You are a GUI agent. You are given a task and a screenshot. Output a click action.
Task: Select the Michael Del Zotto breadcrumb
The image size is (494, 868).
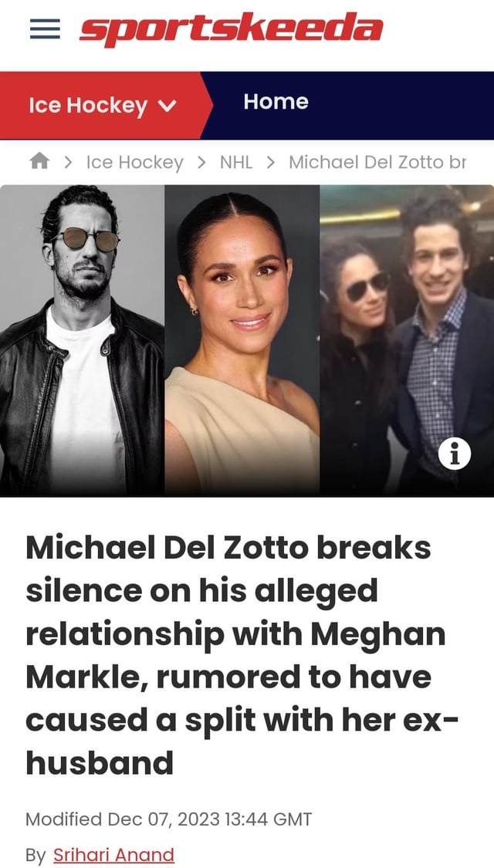(377, 162)
